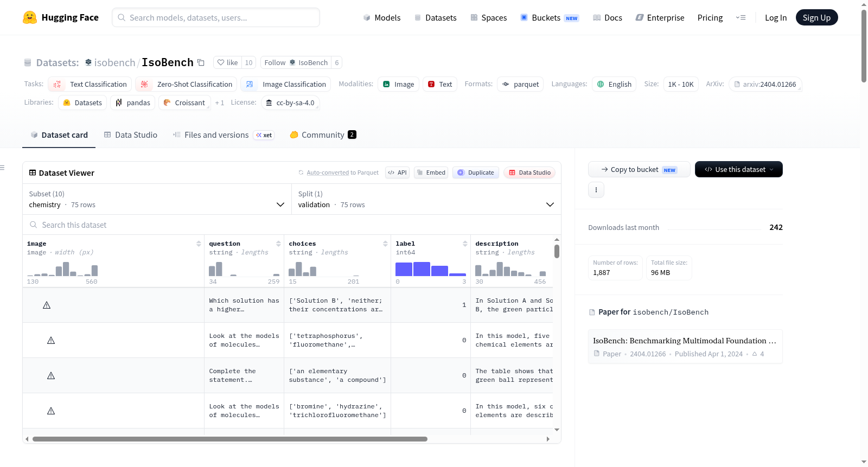Click the isobench organization link

click(x=114, y=62)
